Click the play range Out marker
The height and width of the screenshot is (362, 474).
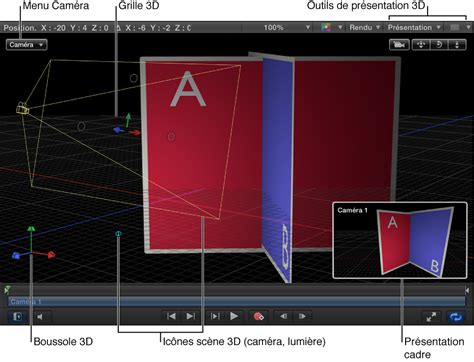(467, 290)
